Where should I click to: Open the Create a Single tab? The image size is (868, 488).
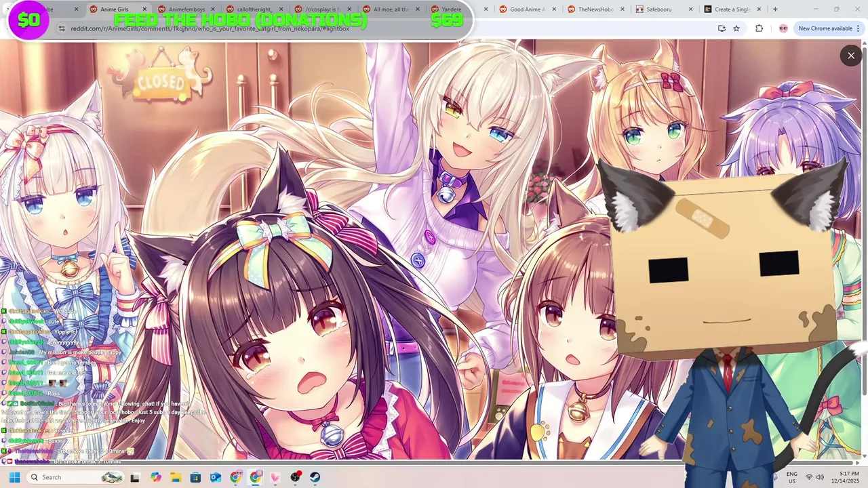(x=731, y=9)
